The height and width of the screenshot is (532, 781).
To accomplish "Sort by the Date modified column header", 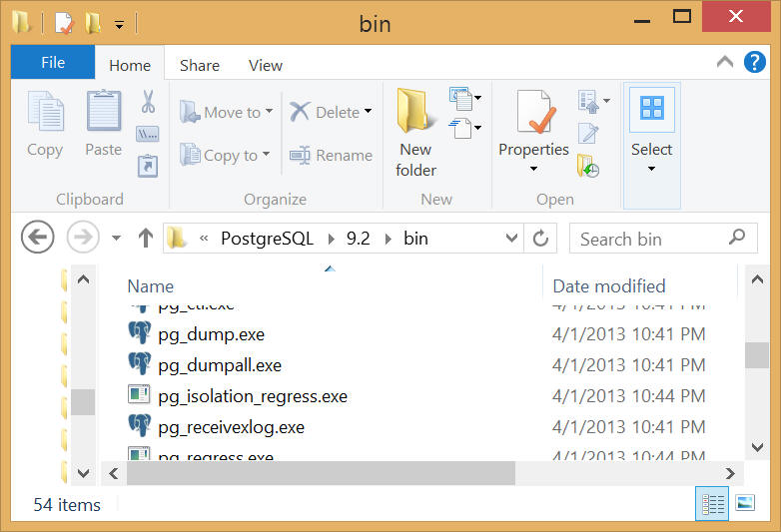I will [x=609, y=286].
